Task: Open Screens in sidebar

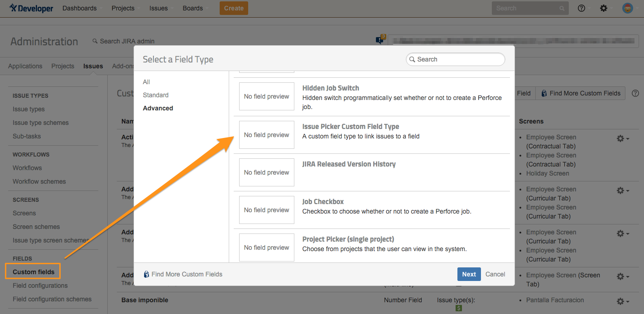Action: point(24,213)
